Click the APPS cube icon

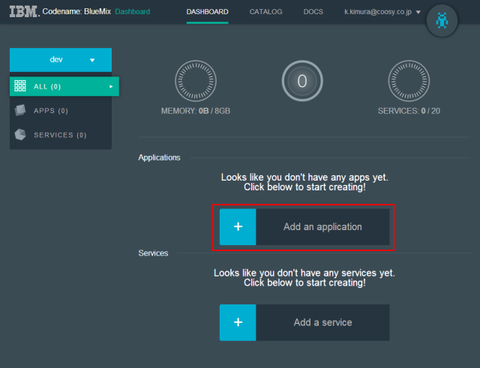[x=20, y=110]
